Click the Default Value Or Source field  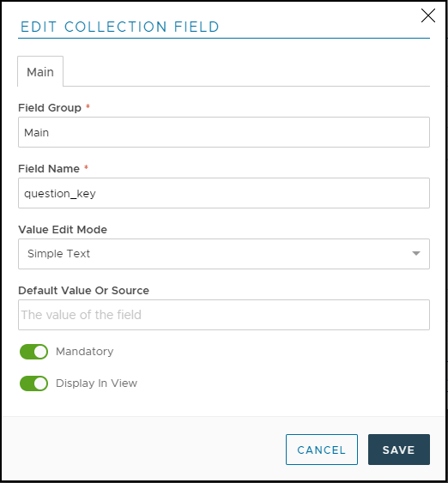pos(224,315)
